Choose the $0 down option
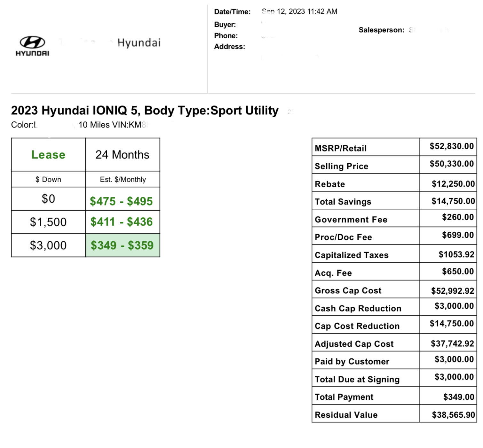The image size is (483, 448). (48, 199)
